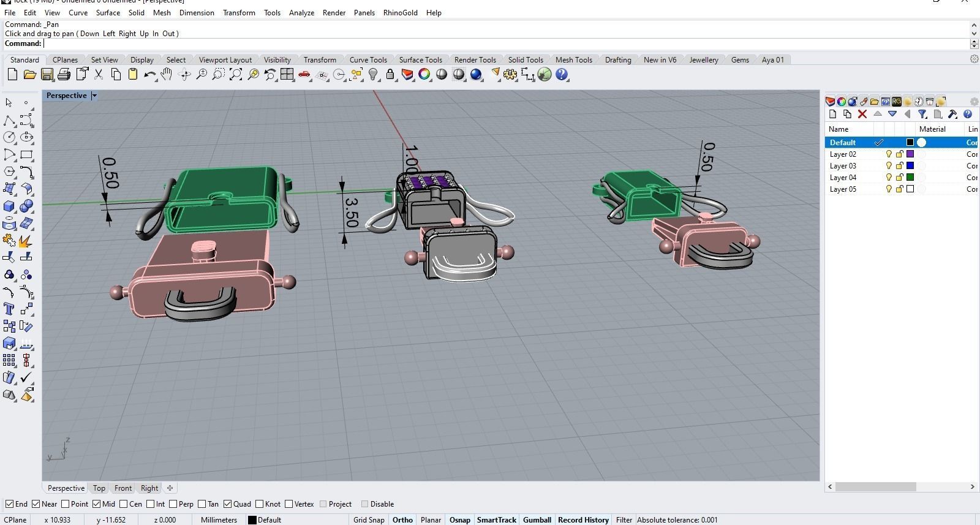Save the model with the floppy icon
This screenshot has height=525, width=980.
pyautogui.click(x=47, y=75)
